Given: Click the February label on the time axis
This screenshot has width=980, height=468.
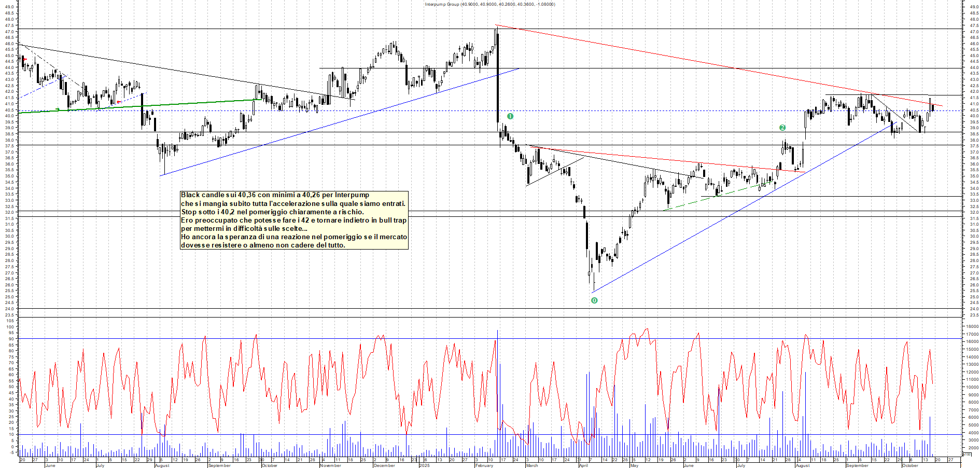Looking at the screenshot, I should 484,465.
